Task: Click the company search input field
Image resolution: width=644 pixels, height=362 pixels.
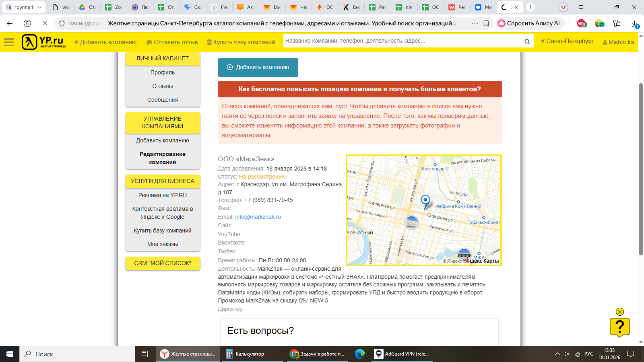Action: point(402,41)
